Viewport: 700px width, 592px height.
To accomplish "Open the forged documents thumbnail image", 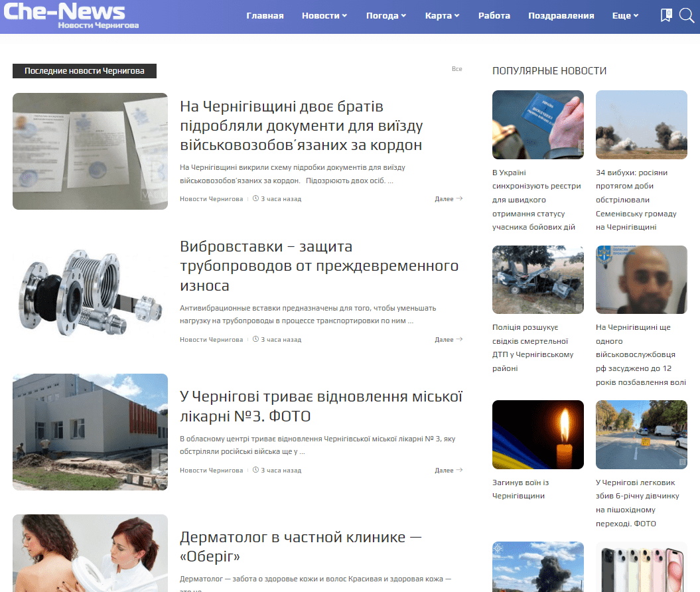I will pyautogui.click(x=90, y=151).
